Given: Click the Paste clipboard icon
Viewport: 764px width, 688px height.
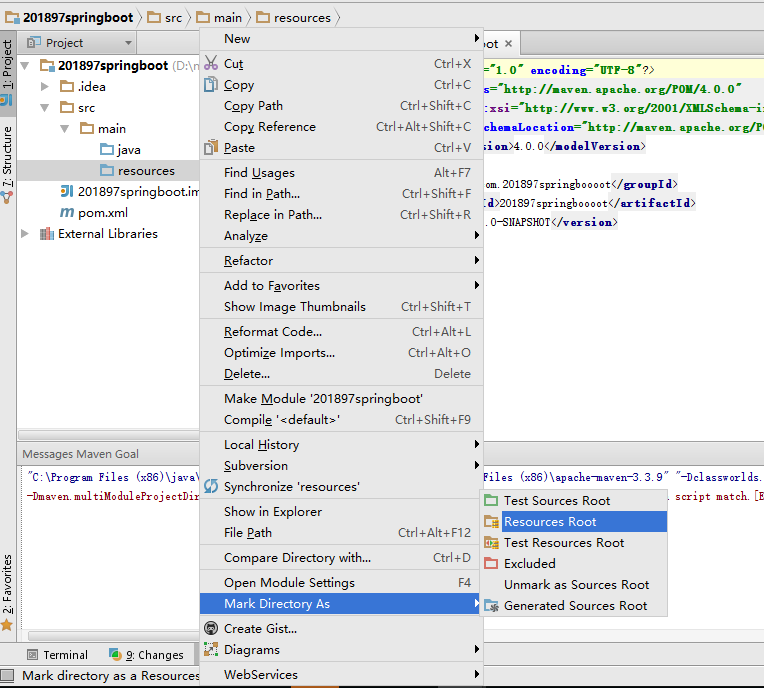Looking at the screenshot, I should click(211, 148).
